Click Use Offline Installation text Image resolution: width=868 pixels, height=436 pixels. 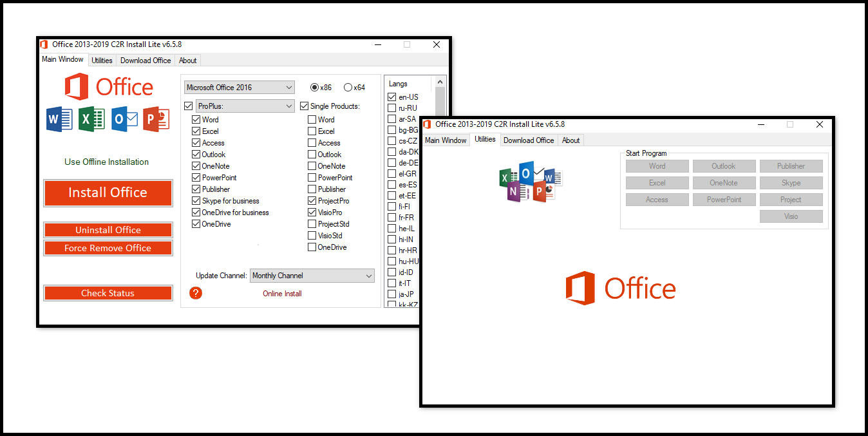[x=107, y=162]
